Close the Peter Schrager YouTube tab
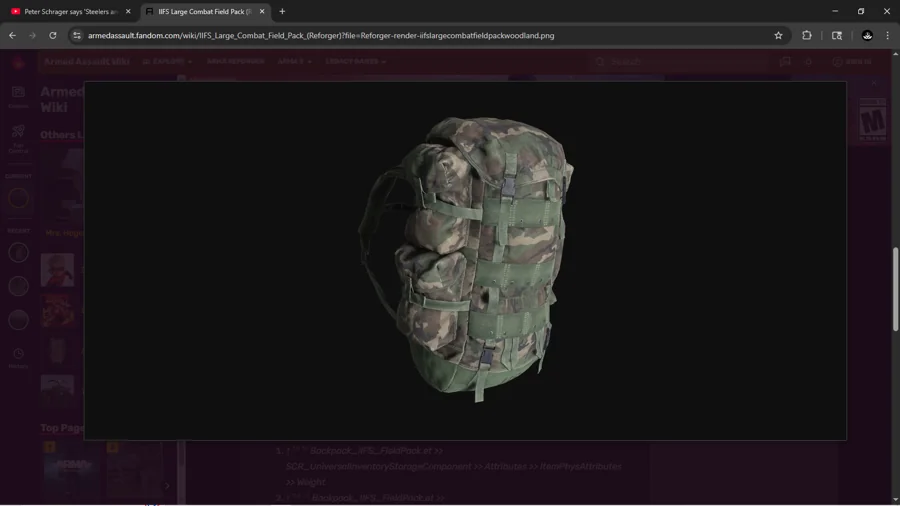The height and width of the screenshot is (506, 900). 128,11
